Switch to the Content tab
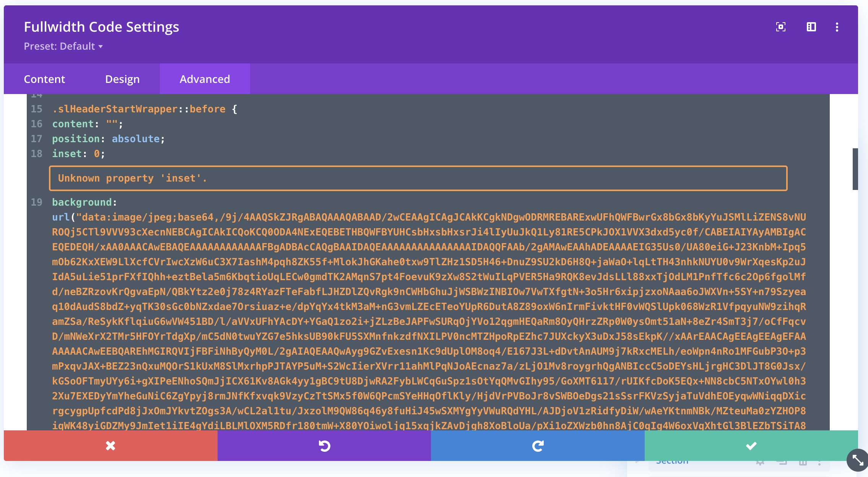 pyautogui.click(x=44, y=79)
